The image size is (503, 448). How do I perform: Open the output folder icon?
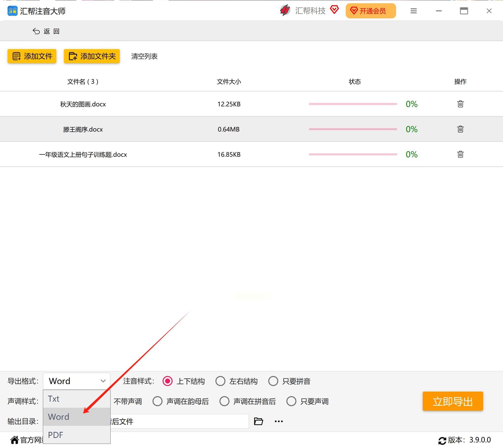pos(258,421)
